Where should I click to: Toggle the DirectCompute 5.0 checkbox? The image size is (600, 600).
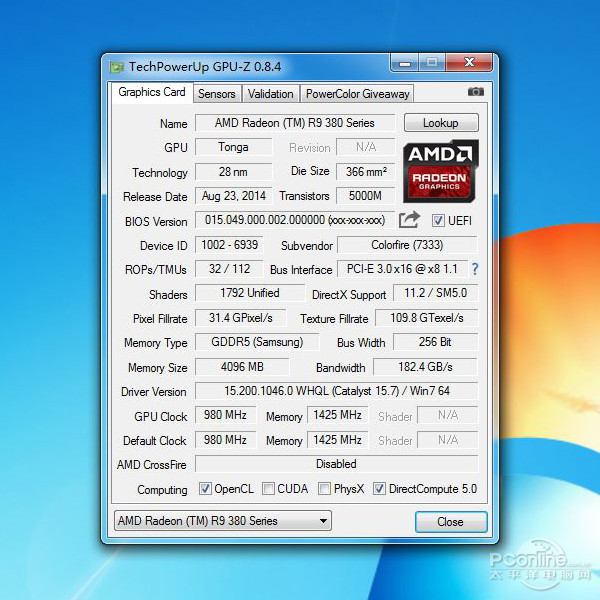379,489
